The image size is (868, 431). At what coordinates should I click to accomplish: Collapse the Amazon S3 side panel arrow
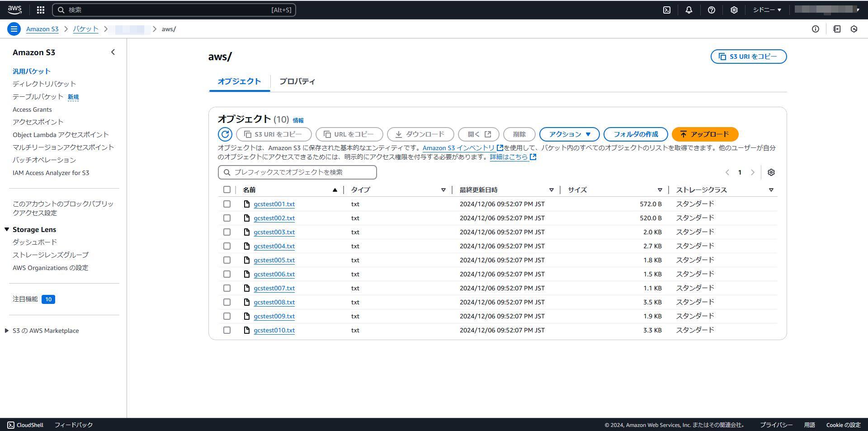[x=113, y=52]
